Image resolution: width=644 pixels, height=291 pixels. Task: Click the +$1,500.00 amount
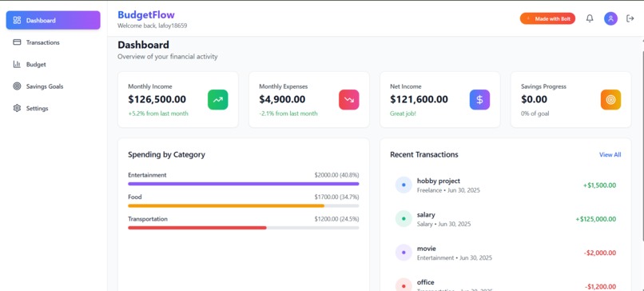coord(599,185)
